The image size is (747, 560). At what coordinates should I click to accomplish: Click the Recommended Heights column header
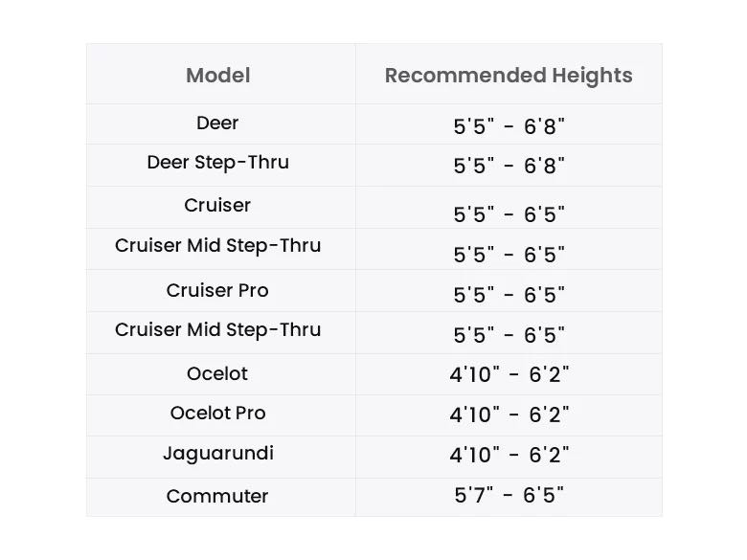[509, 76]
